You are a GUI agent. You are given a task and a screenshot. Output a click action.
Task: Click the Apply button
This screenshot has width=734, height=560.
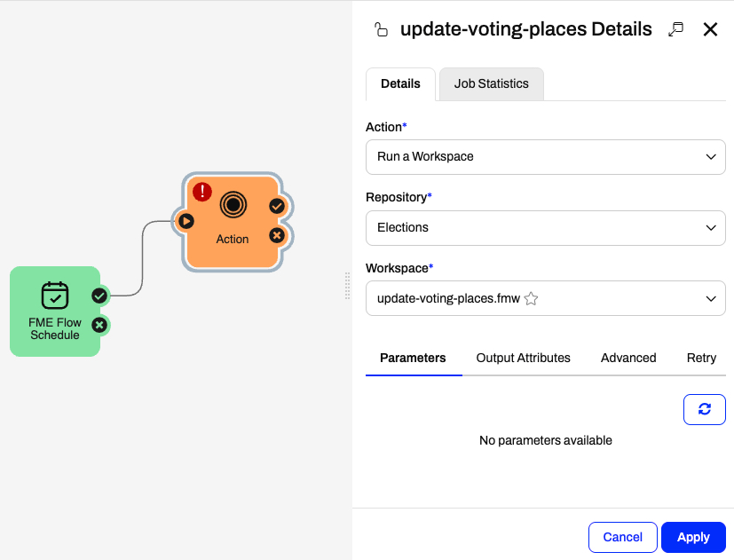693,537
